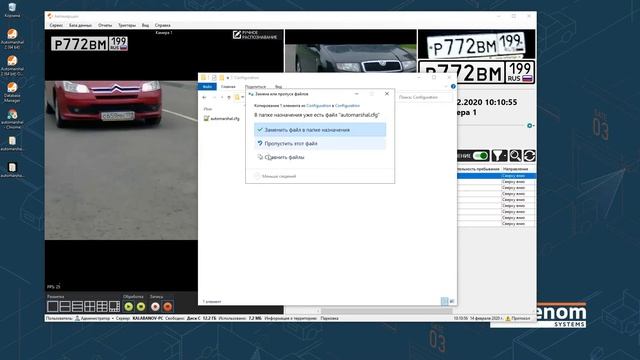Open first Configuration link in copy dialog
Viewport: 640px width, 360px height.
pyautogui.click(x=318, y=106)
